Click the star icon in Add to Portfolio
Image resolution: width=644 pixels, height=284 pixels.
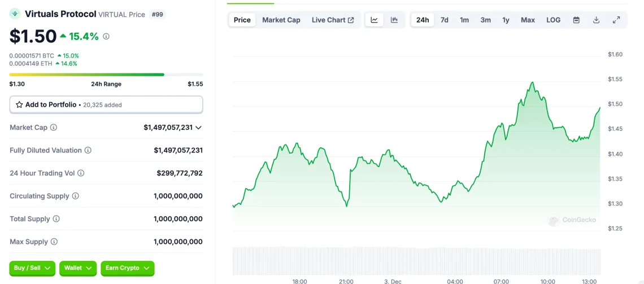(19, 104)
